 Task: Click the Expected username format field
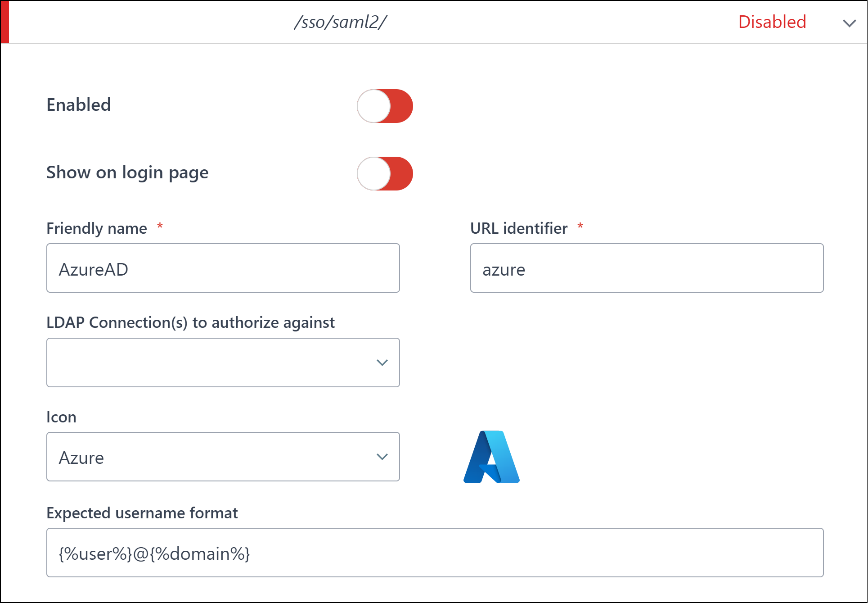tap(435, 553)
